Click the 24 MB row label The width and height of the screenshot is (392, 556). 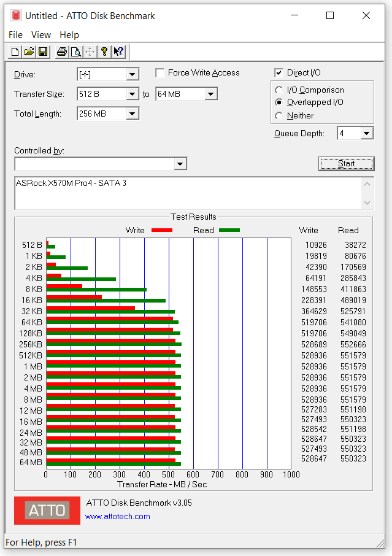[x=31, y=433]
